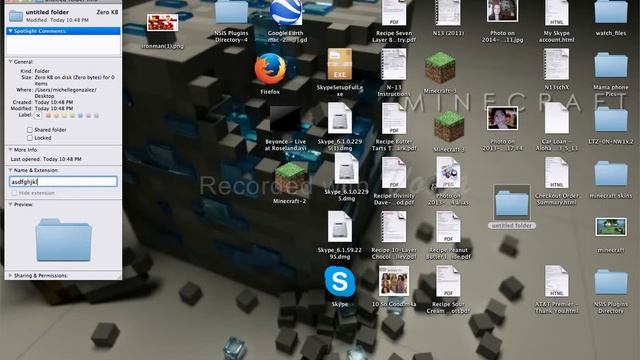Image resolution: width=640 pixels, height=360 pixels.
Task: Collapse the More Info section
Action: pos(10,150)
